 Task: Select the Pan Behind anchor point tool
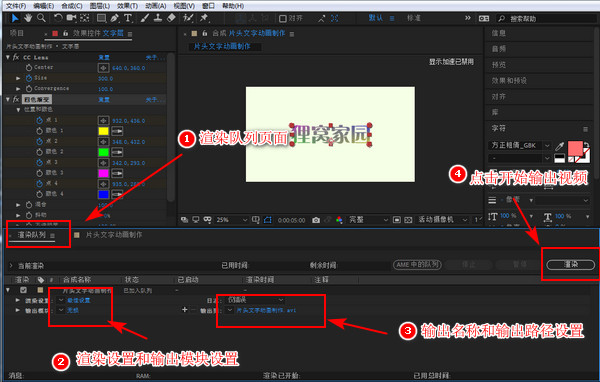coord(85,18)
